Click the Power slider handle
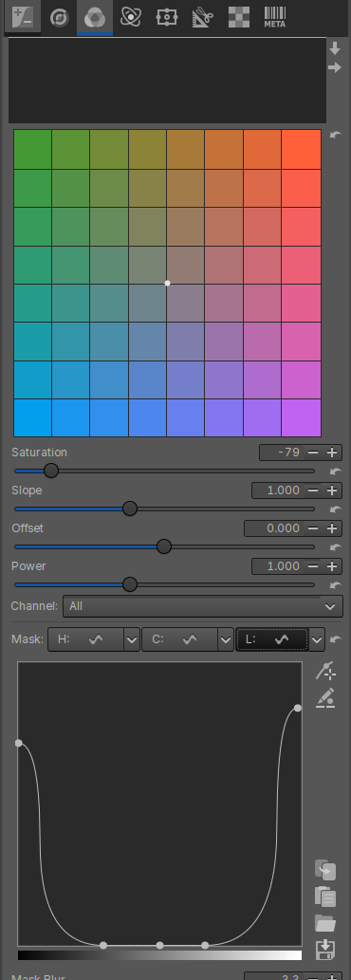 click(x=130, y=585)
